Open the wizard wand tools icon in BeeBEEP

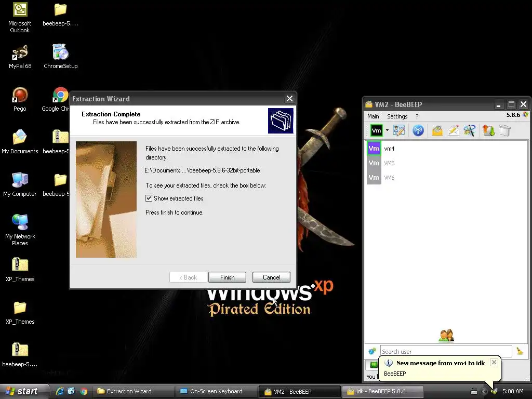coord(470,130)
